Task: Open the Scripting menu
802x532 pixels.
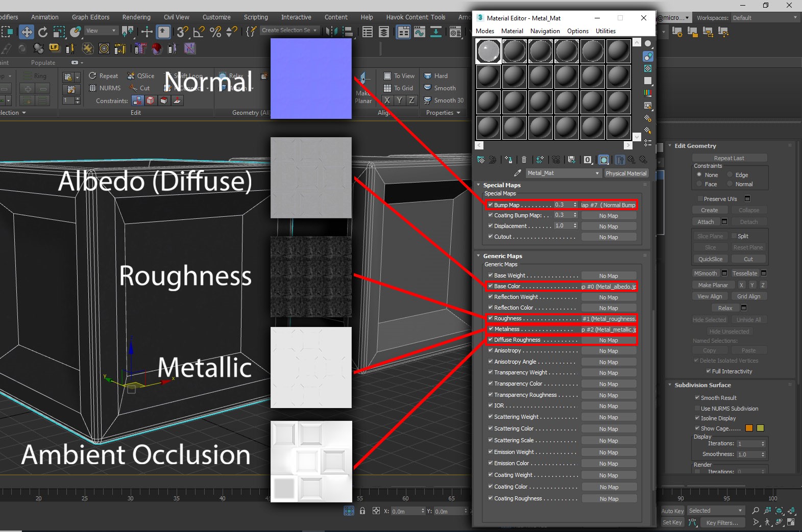Action: click(x=256, y=17)
